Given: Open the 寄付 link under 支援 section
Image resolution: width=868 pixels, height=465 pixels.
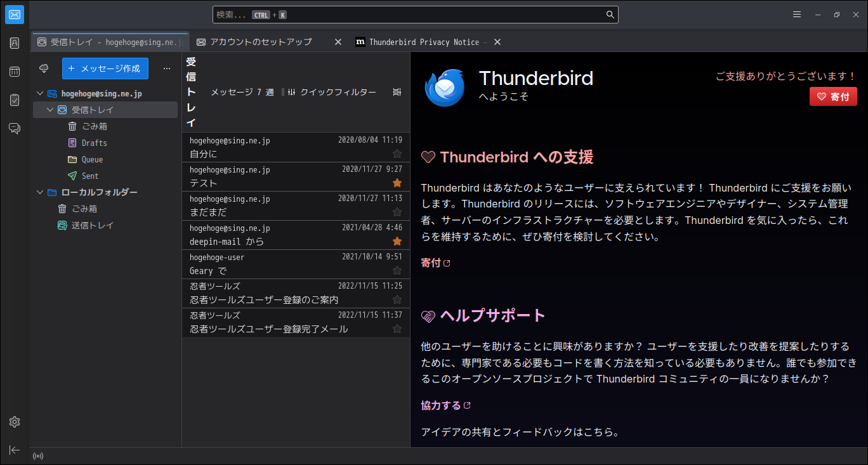Looking at the screenshot, I should coord(435,263).
